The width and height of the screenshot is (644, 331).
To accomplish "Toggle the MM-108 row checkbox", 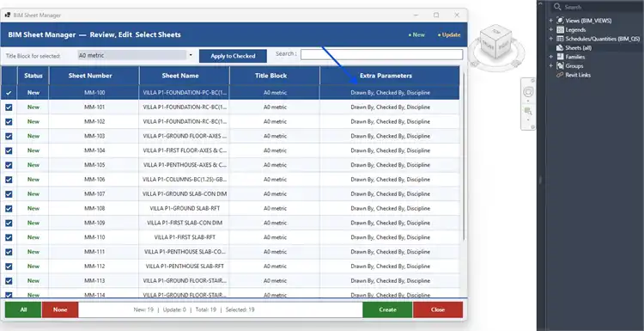I will [x=9, y=208].
